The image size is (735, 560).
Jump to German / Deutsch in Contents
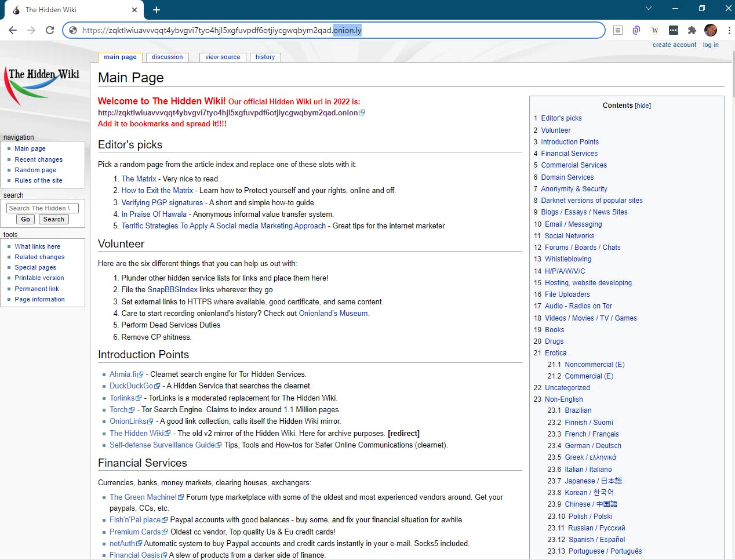[593, 446]
